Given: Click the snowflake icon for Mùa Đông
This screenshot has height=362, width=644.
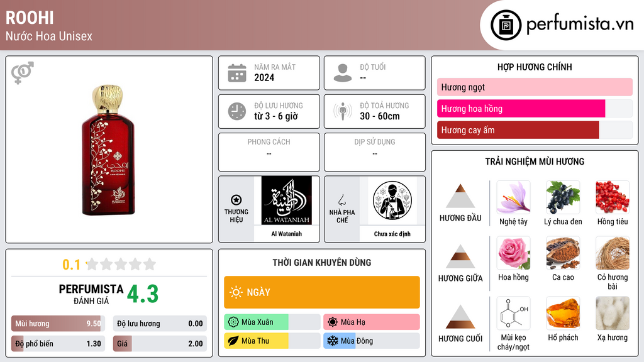Looking at the screenshot, I should point(333,341).
